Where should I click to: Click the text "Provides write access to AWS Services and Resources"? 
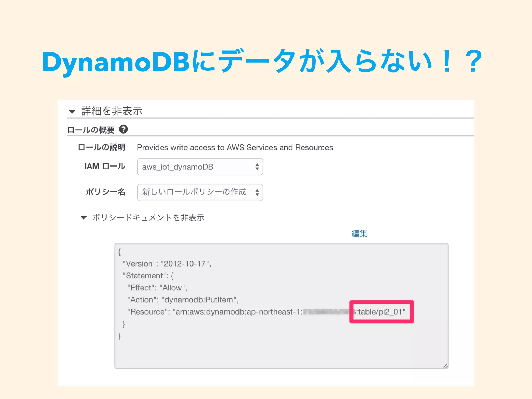pyautogui.click(x=235, y=148)
